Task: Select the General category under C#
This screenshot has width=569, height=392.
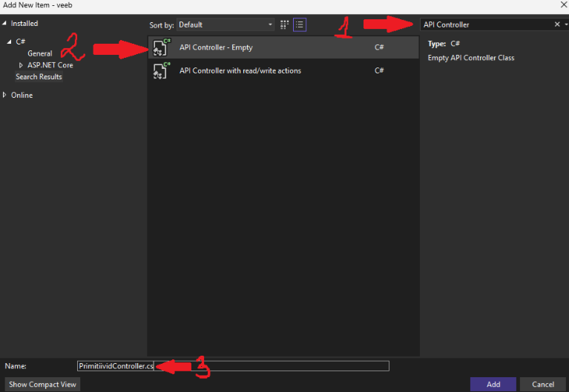Action: tap(40, 53)
